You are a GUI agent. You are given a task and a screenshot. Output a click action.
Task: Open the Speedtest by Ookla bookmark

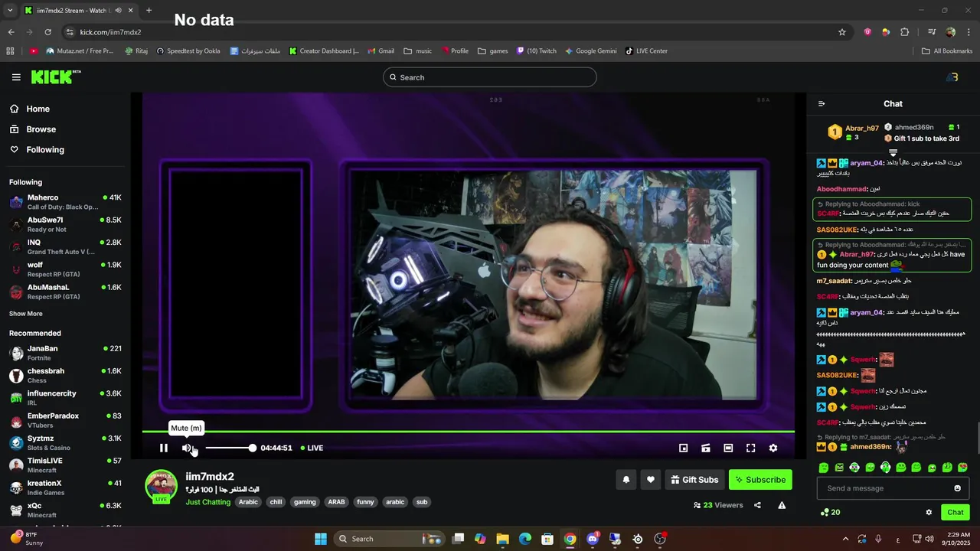[x=188, y=51]
